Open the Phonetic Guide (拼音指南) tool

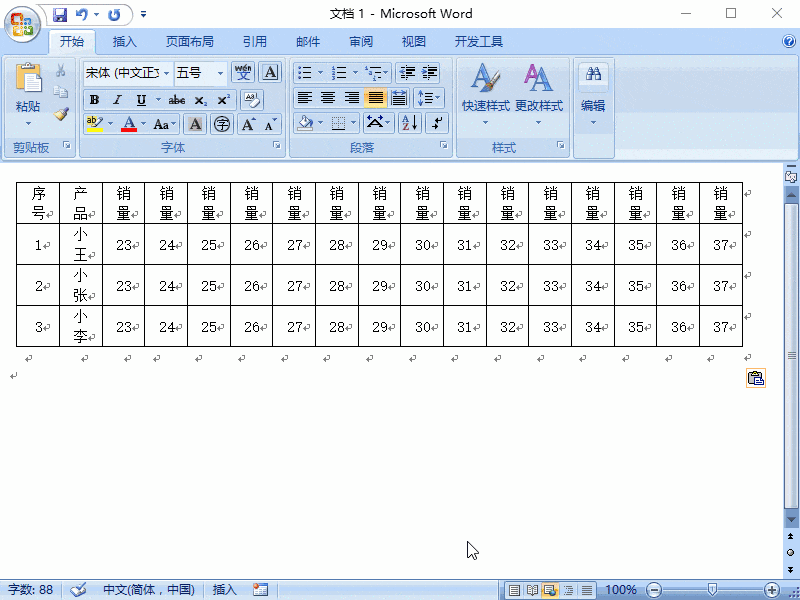point(242,73)
